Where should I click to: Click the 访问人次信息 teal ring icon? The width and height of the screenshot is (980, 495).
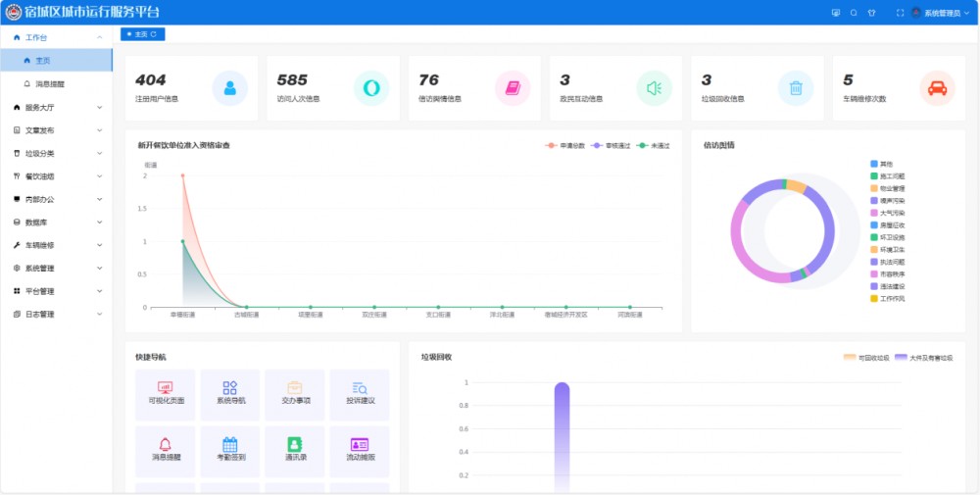371,88
